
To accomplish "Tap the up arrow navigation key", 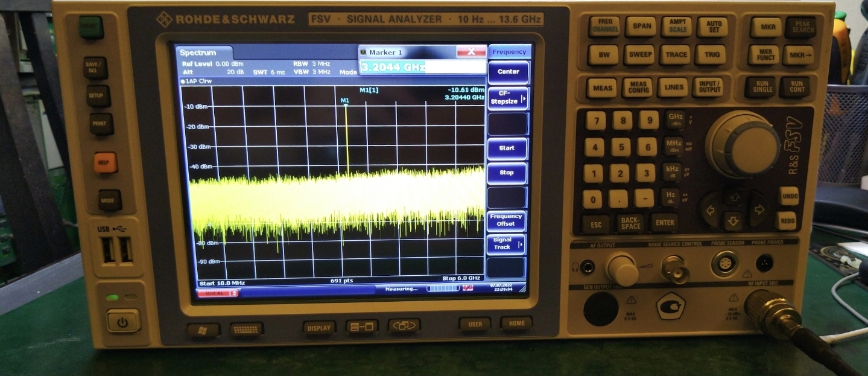I will 733,197.
